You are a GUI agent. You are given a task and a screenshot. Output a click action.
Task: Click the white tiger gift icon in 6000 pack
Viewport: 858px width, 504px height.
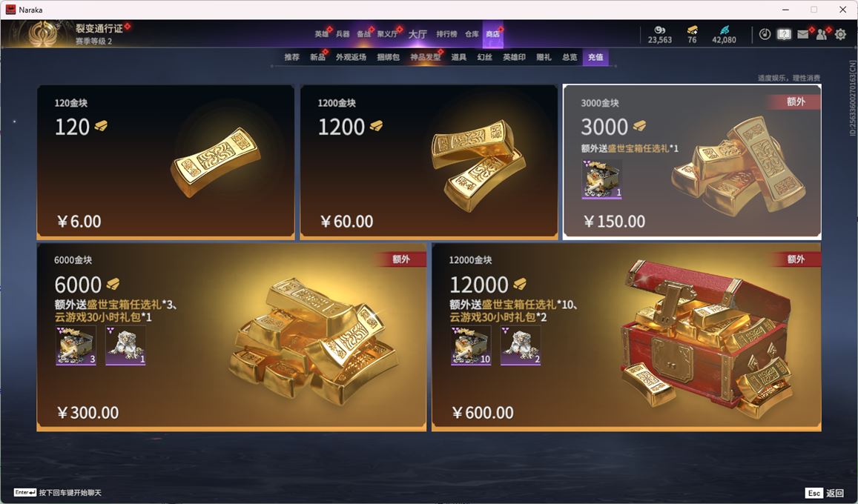pyautogui.click(x=125, y=345)
